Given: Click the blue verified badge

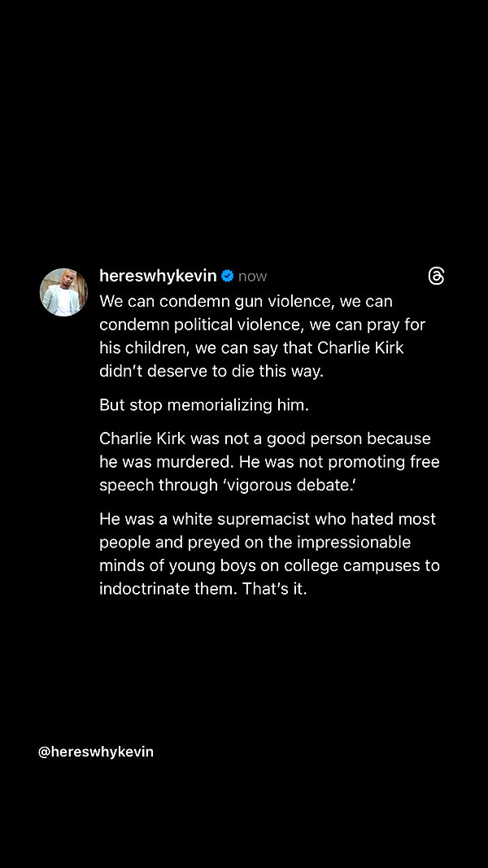Looking at the screenshot, I should [x=228, y=276].
